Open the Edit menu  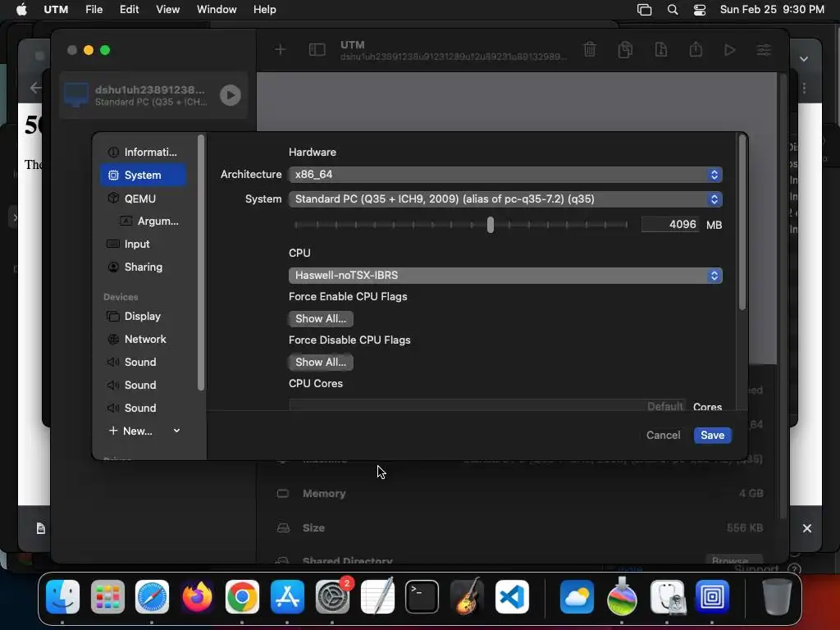click(x=129, y=9)
